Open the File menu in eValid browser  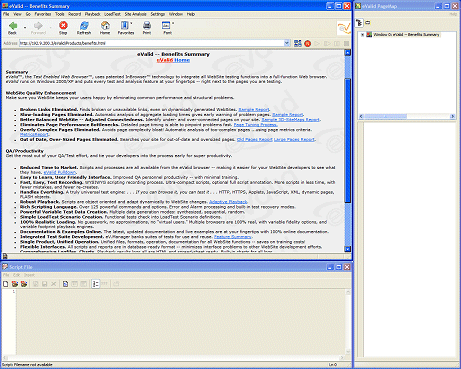[x=6, y=14]
